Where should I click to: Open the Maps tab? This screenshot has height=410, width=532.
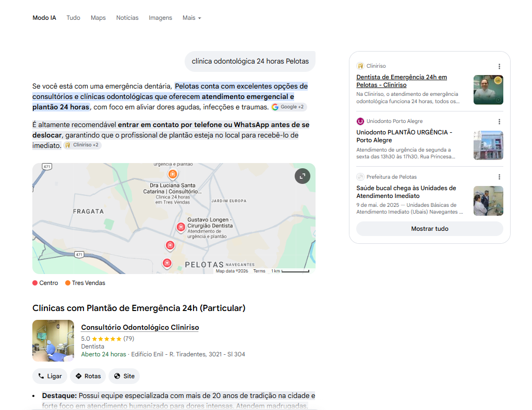coord(98,18)
